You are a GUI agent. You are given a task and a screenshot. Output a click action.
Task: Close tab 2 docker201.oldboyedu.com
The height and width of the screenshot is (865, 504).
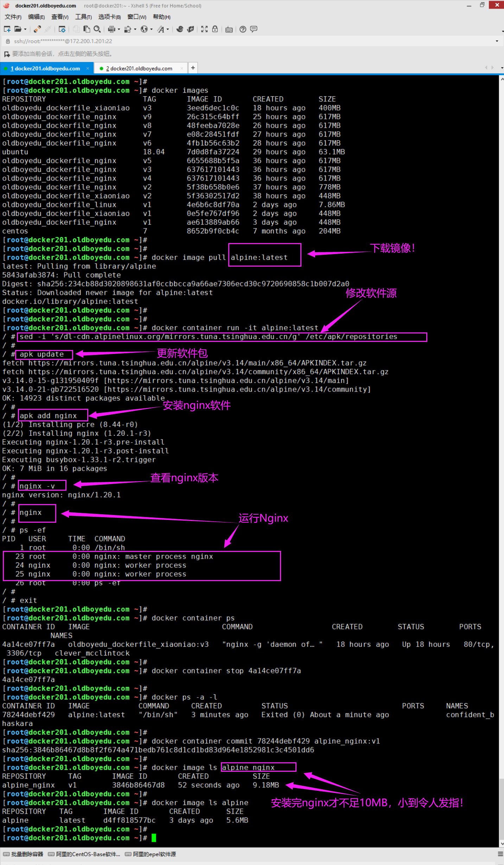coord(182,68)
